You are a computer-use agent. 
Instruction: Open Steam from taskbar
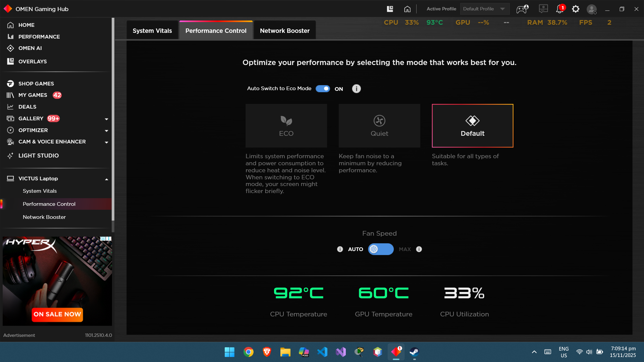point(415,352)
